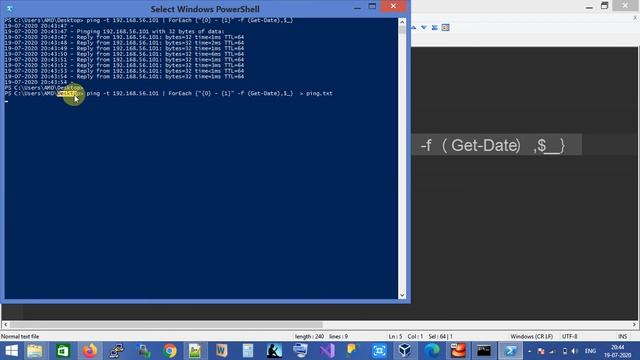The width and height of the screenshot is (640, 360).
Task: Click editor horizontal scrollbar right arrow
Action: click(x=635, y=325)
